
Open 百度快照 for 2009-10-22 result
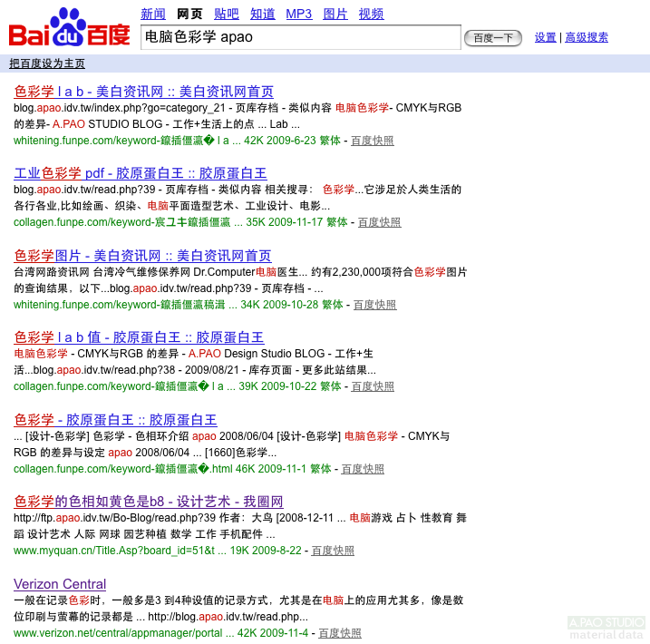tap(373, 386)
